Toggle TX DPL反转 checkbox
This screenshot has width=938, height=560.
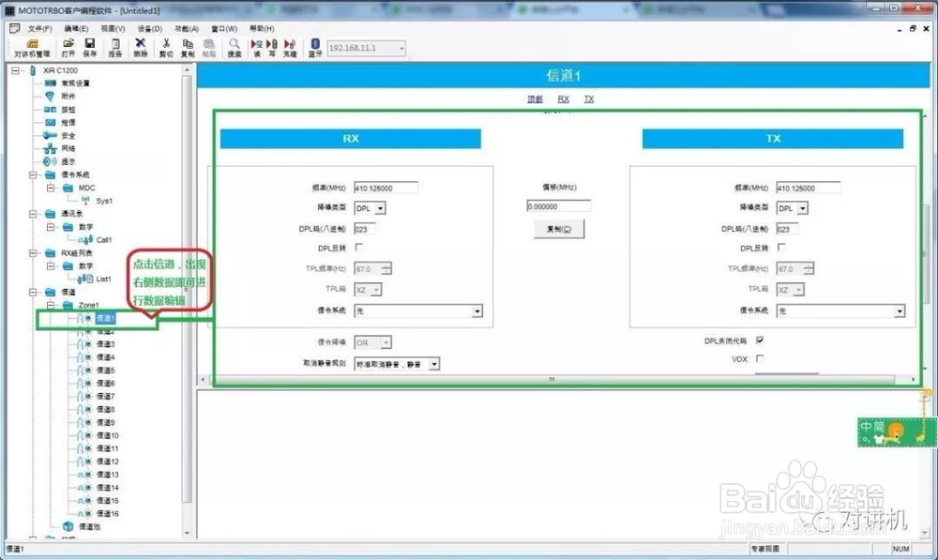point(781,247)
